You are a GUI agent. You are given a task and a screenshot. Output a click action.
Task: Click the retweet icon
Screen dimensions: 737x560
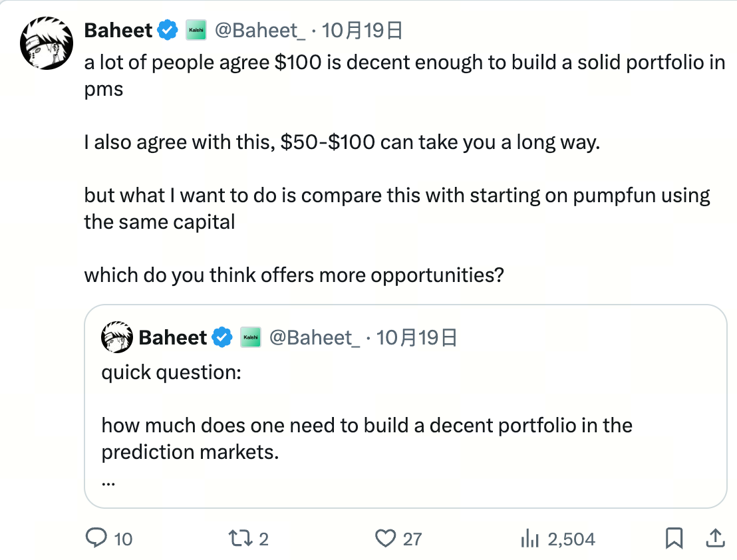click(237, 537)
